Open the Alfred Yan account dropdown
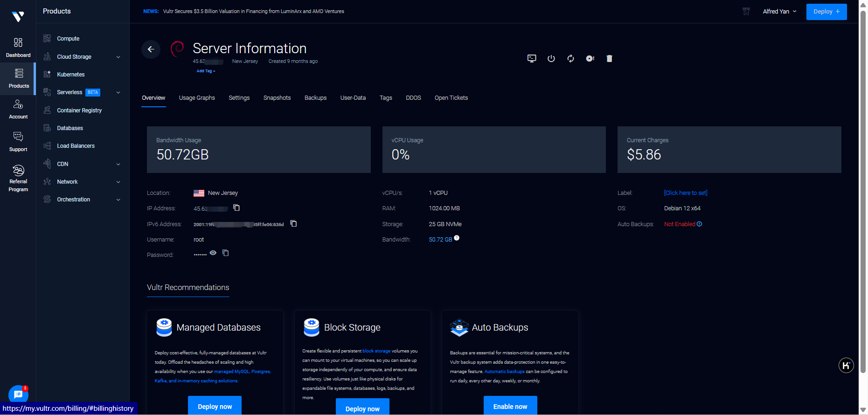 (779, 11)
